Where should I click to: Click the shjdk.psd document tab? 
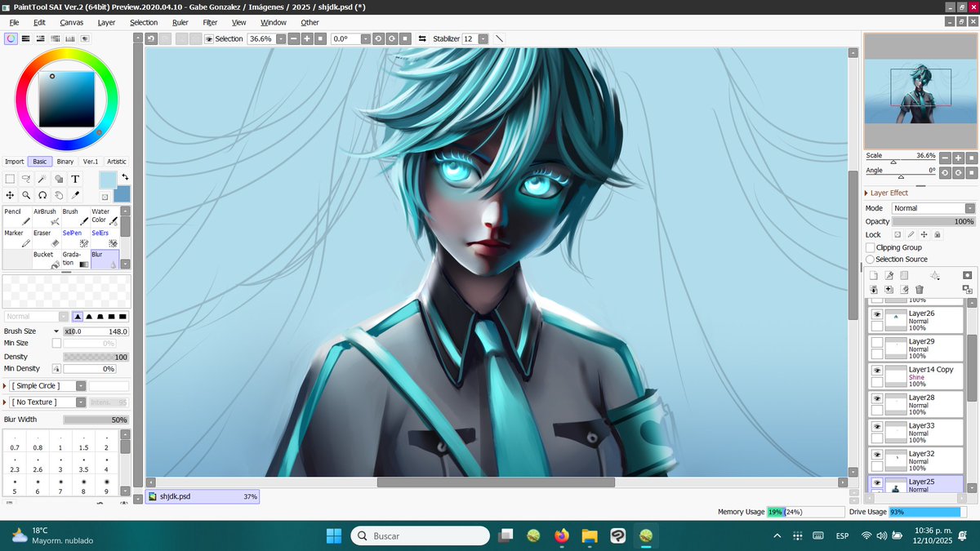[x=203, y=496]
